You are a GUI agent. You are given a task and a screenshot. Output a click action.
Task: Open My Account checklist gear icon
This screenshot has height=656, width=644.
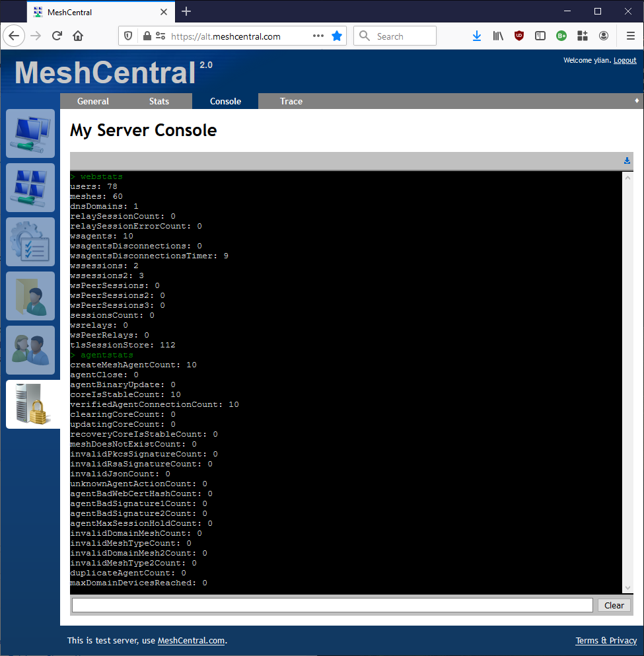pos(30,242)
